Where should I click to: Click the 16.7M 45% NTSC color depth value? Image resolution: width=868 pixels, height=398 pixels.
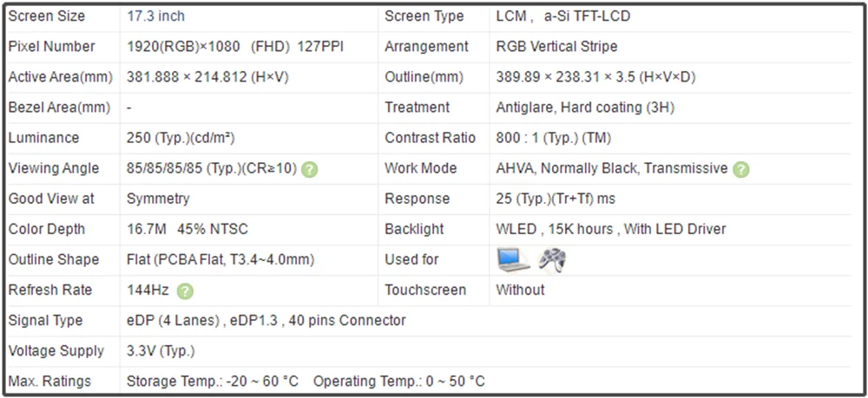click(x=187, y=229)
